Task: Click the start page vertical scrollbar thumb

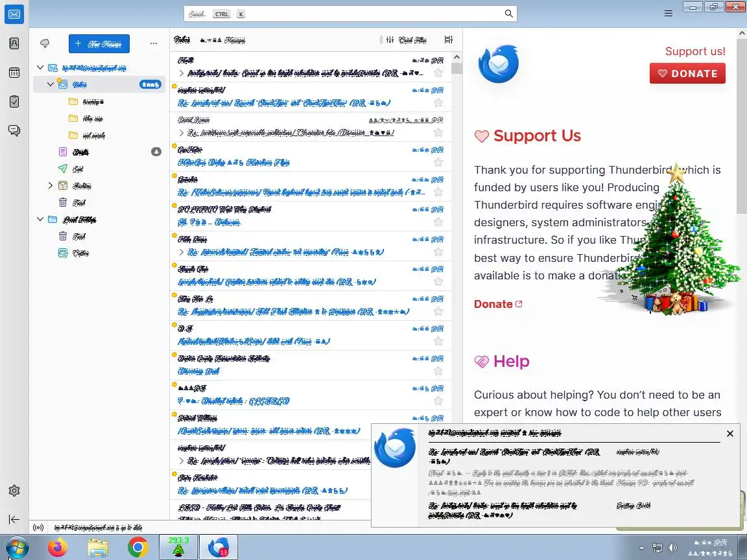Action: 742,126
